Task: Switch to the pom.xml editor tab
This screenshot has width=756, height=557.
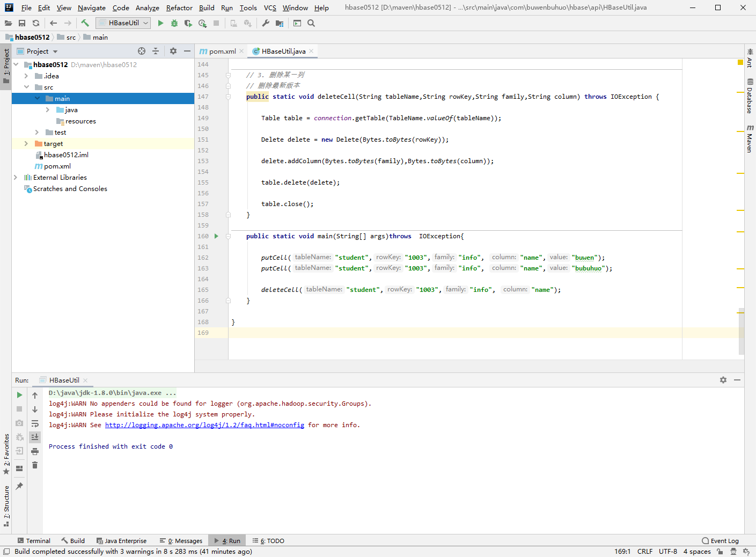Action: [x=221, y=52]
